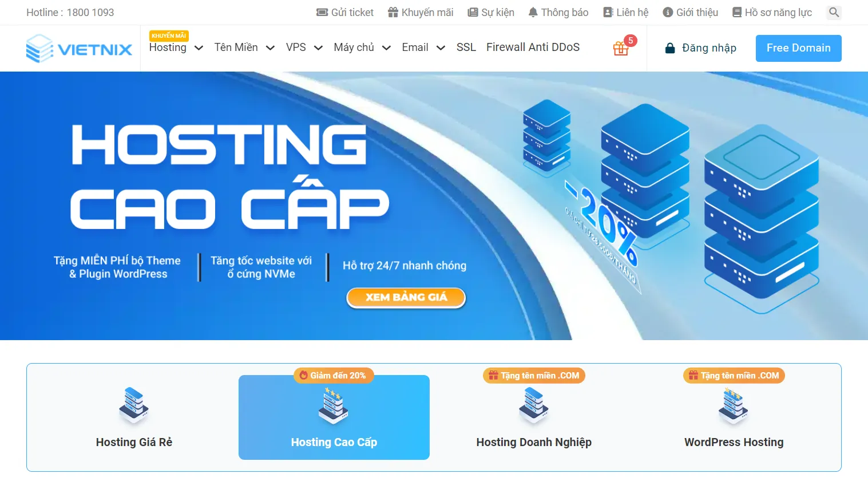Open the Thông báo bell icon
The height and width of the screenshot is (481, 868).
[533, 11]
